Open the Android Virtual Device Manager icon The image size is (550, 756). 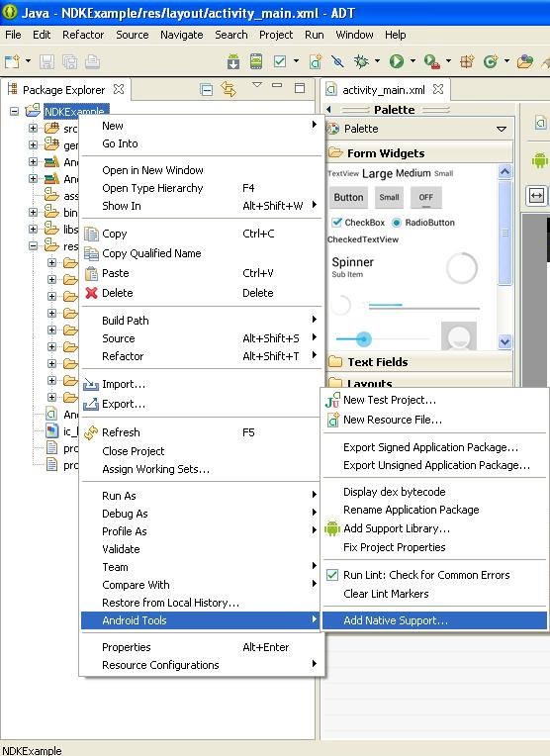[256, 61]
